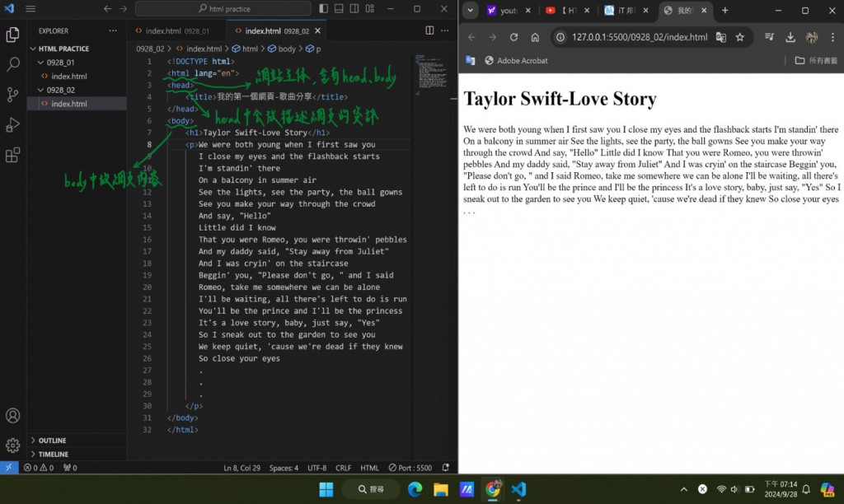Screen dimensions: 844x504
Task: Translate this page icon in address bar
Action: (x=720, y=36)
